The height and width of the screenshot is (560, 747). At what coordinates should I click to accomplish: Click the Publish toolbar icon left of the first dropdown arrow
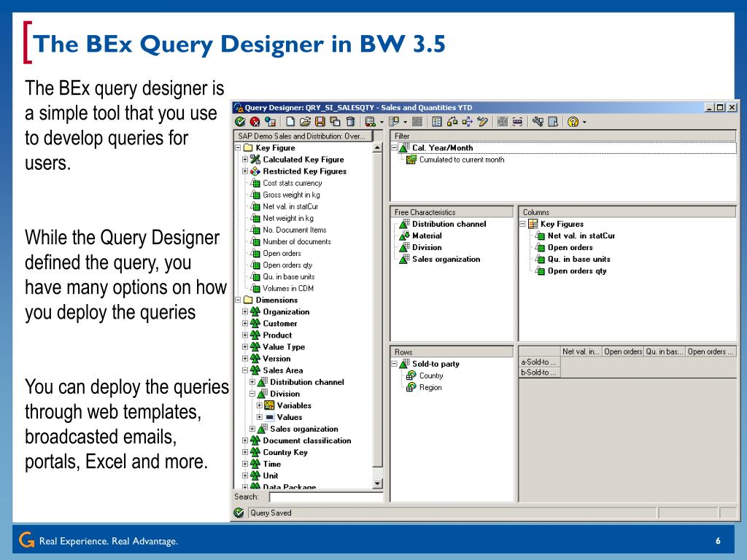click(x=371, y=122)
